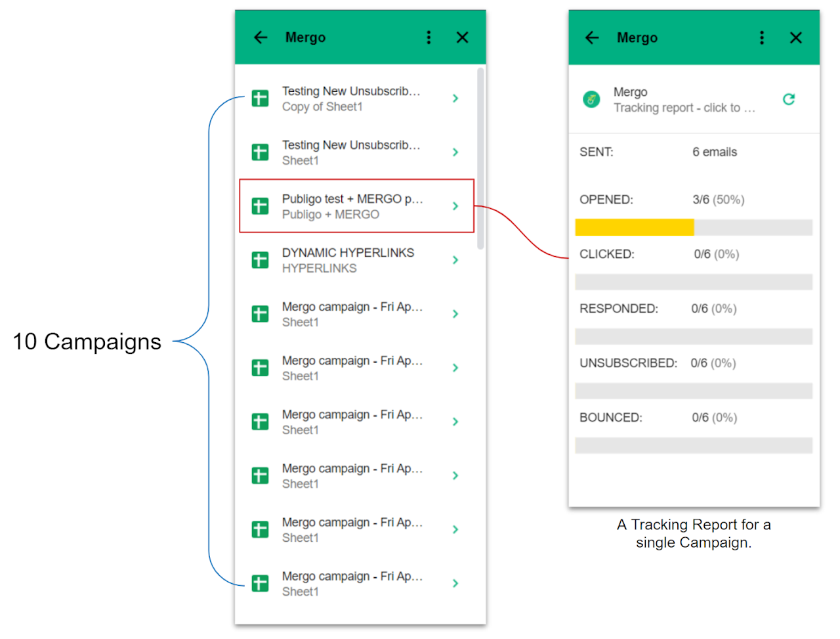This screenshot has width=840, height=639.
Task: Close the campaign list Mergo panel
Action: coord(463,37)
